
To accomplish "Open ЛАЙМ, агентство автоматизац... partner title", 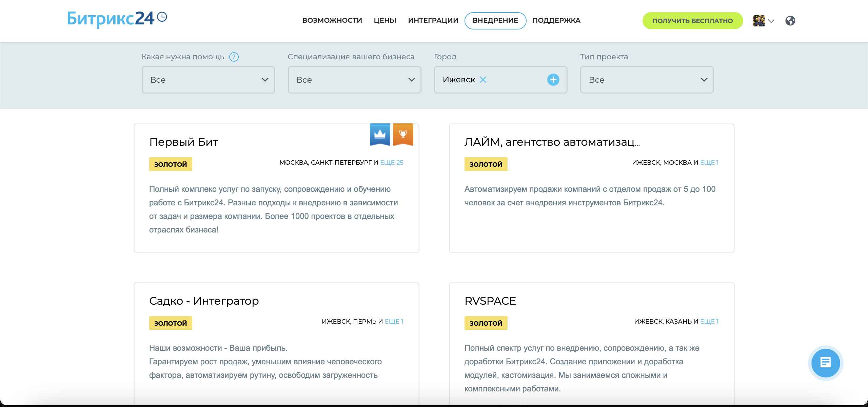I will [x=552, y=142].
